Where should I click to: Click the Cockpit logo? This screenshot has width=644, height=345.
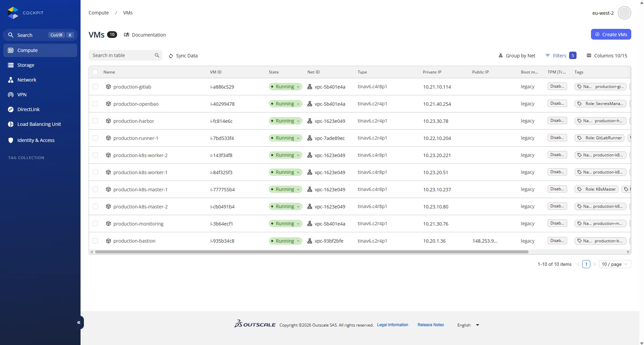13,13
